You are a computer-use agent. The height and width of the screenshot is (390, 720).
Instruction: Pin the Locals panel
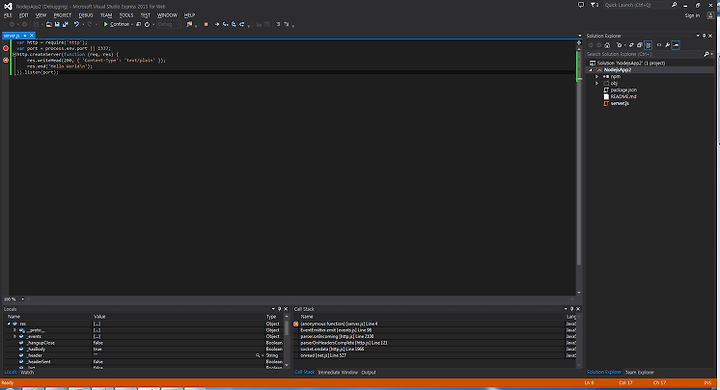coord(279,309)
